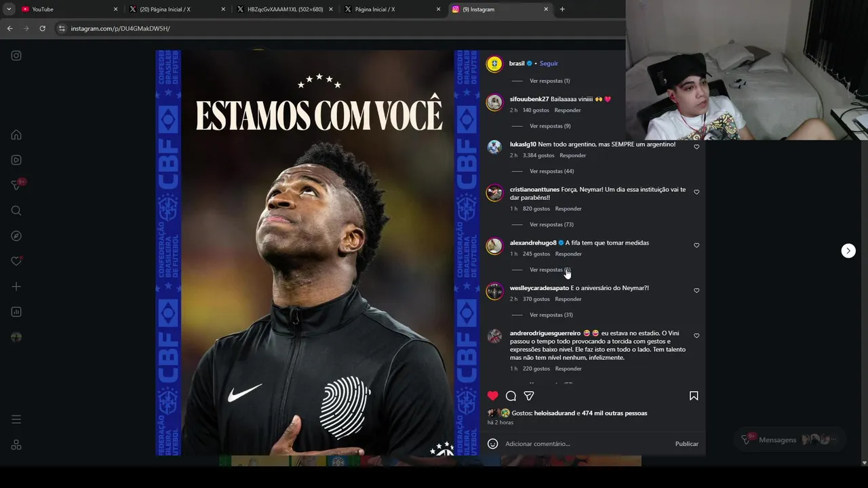
Task: Expand replies under alexandrehugo8's comment
Action: [550, 270]
